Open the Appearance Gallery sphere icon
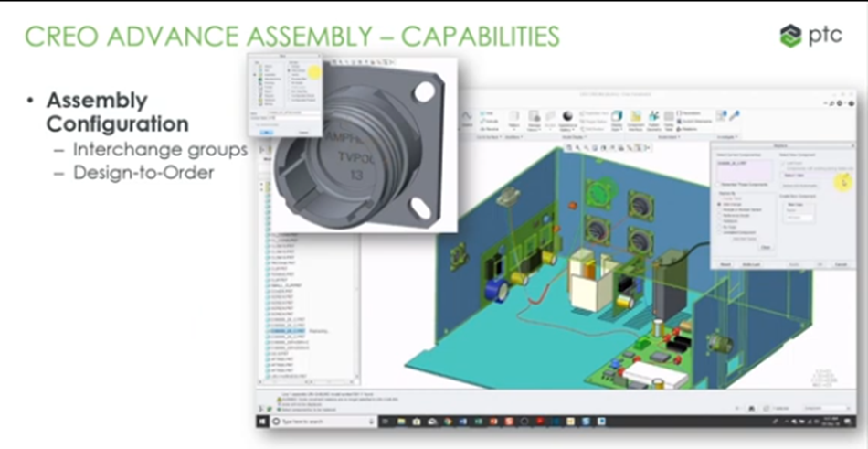The image size is (868, 449). (x=568, y=116)
